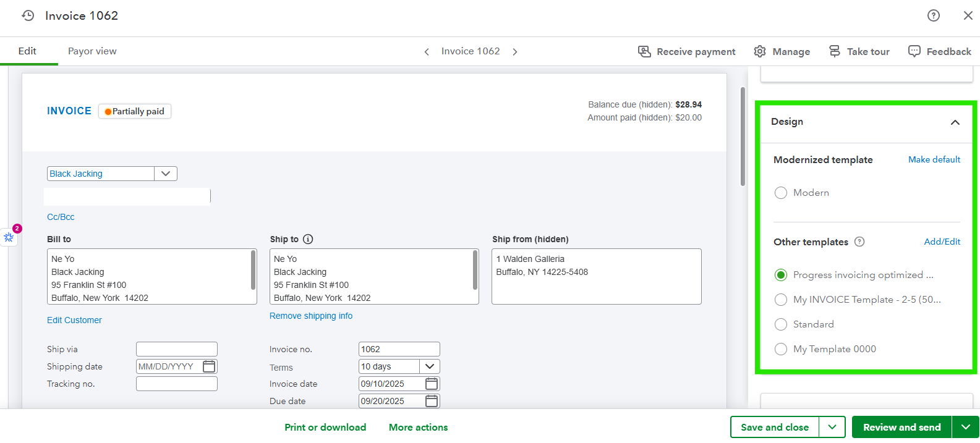Go to next invoice arrow
The height and width of the screenshot is (443, 980).
point(515,52)
